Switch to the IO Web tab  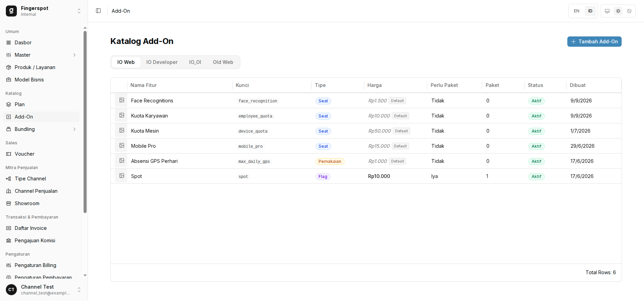pyautogui.click(x=126, y=62)
